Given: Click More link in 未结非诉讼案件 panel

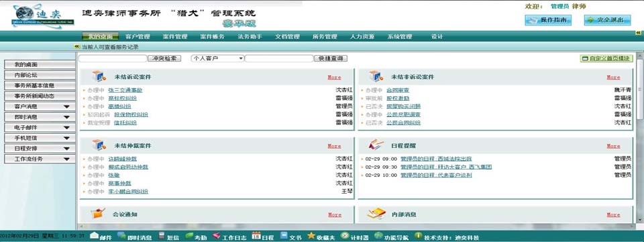Looking at the screenshot, I should tap(614, 77).
